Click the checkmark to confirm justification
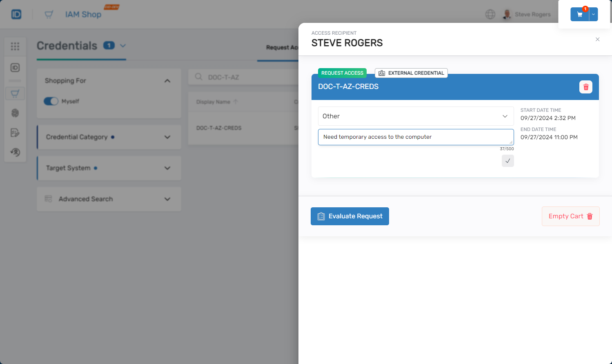The width and height of the screenshot is (612, 364). (x=507, y=161)
